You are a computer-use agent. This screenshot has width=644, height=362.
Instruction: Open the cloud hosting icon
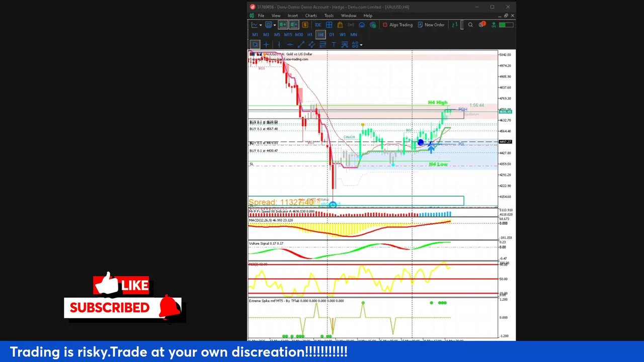362,25
